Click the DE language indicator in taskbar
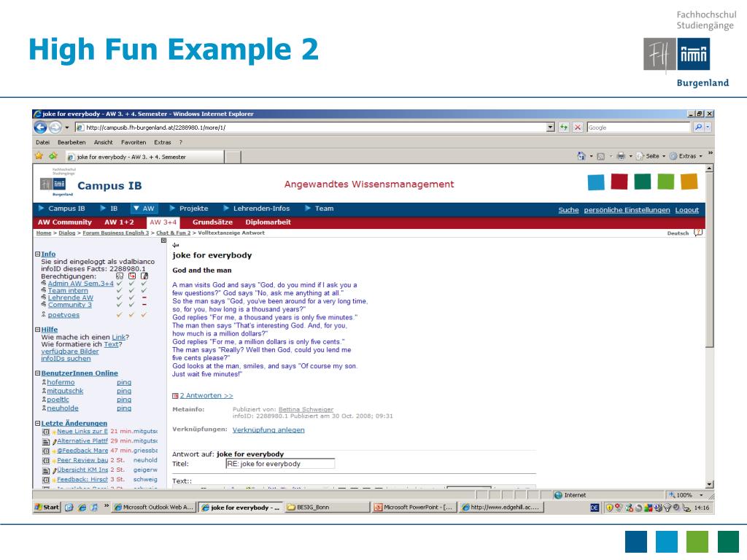747x560 pixels. 594,507
